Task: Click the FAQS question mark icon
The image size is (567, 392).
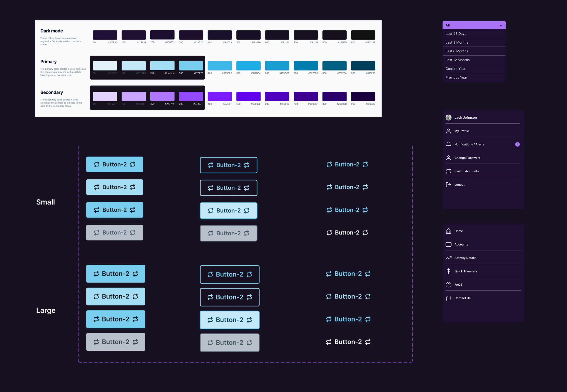Action: tap(448, 285)
